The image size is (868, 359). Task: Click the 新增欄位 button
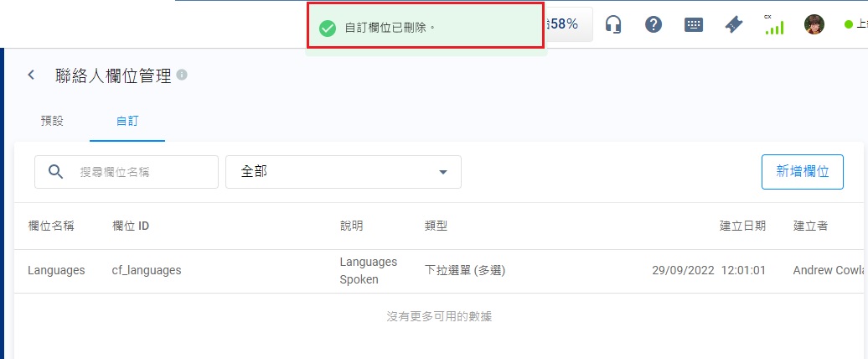coord(802,172)
